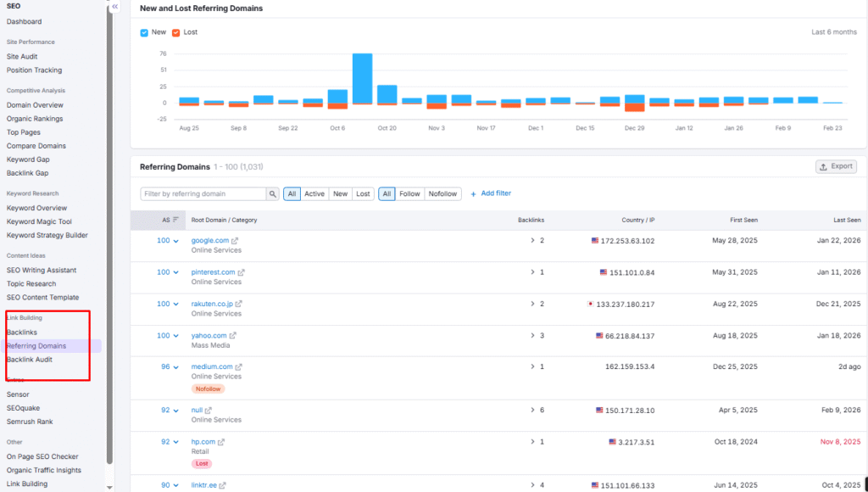868x492 pixels.
Task: Click external link icon next to hp.com
Action: point(222,442)
